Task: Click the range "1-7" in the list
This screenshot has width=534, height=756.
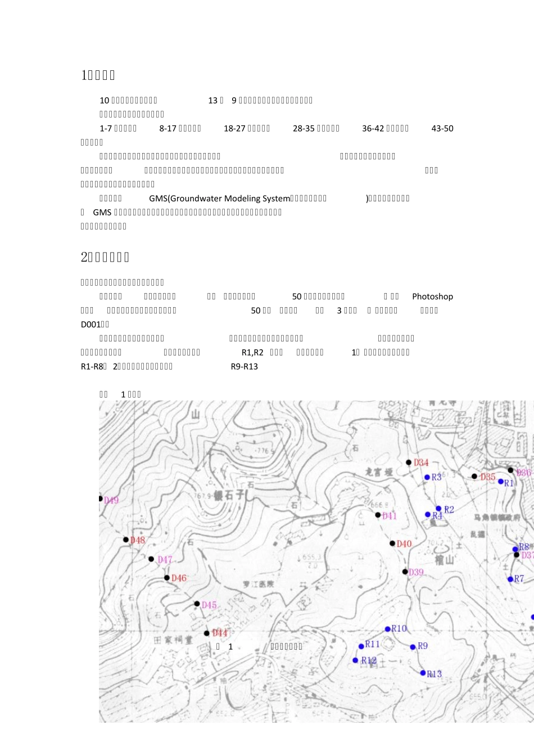Action: 106,128
